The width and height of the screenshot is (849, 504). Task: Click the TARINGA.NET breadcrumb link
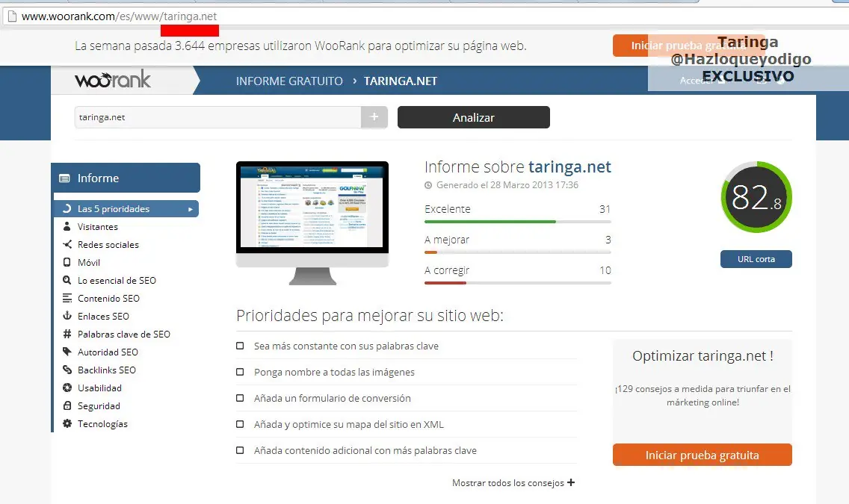400,81
